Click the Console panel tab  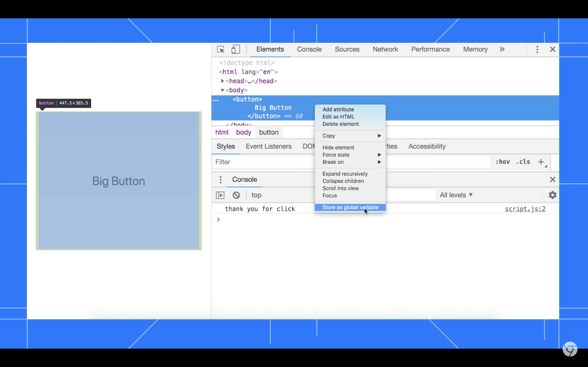pyautogui.click(x=309, y=49)
